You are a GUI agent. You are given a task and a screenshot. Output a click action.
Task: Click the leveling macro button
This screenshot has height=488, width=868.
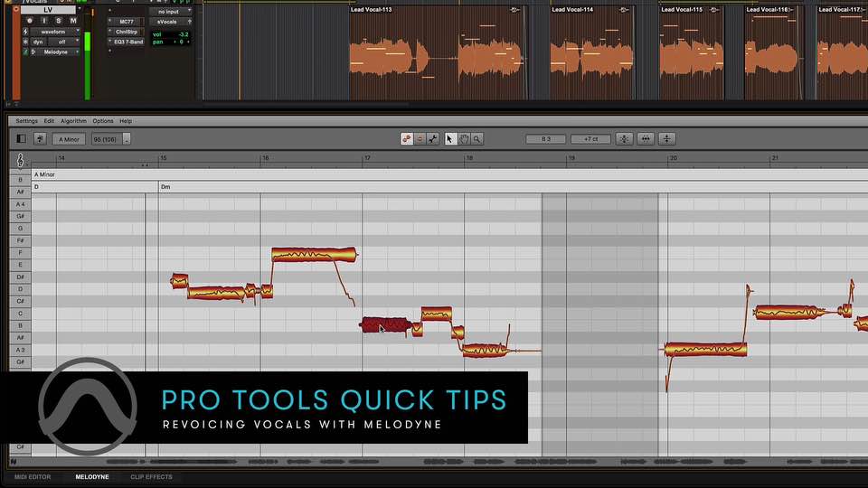coord(667,139)
